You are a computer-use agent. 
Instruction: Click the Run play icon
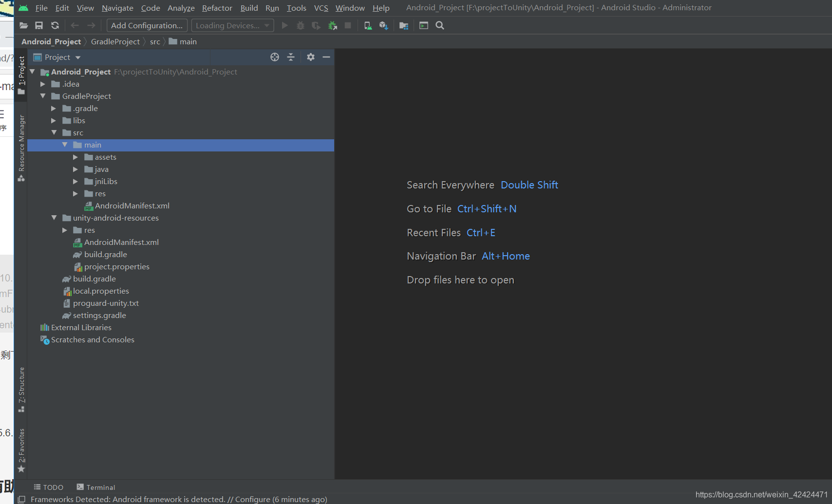(x=285, y=25)
